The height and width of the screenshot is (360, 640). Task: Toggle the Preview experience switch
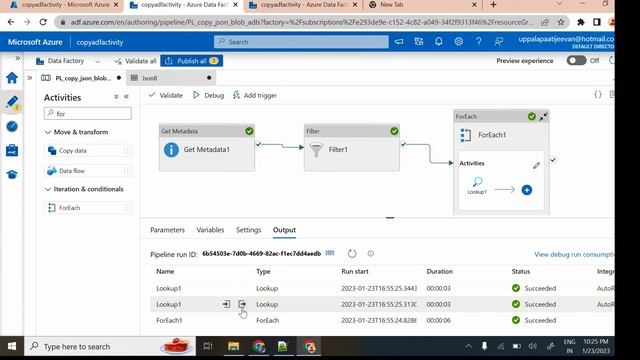(576, 60)
